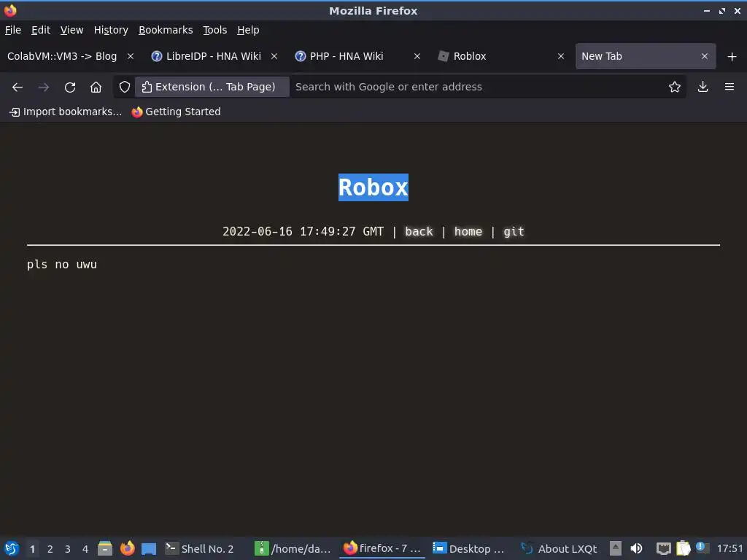Click the disabled forward navigation arrow
This screenshot has height=560, width=747.
(x=44, y=87)
